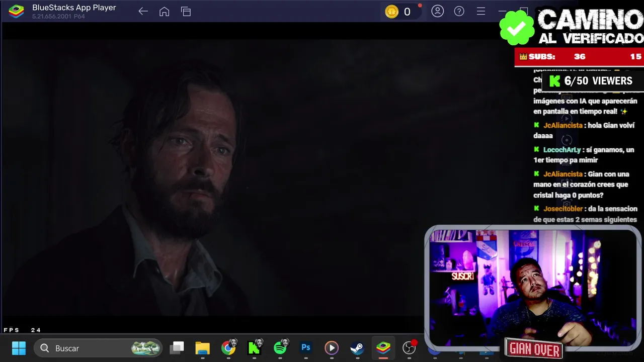Image resolution: width=644 pixels, height=362 pixels.
Task: Open Steam from the taskbar
Action: pyautogui.click(x=357, y=348)
